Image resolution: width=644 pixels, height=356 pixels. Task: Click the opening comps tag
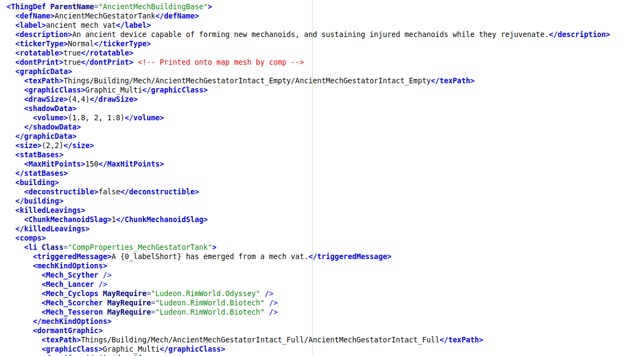tap(31, 238)
